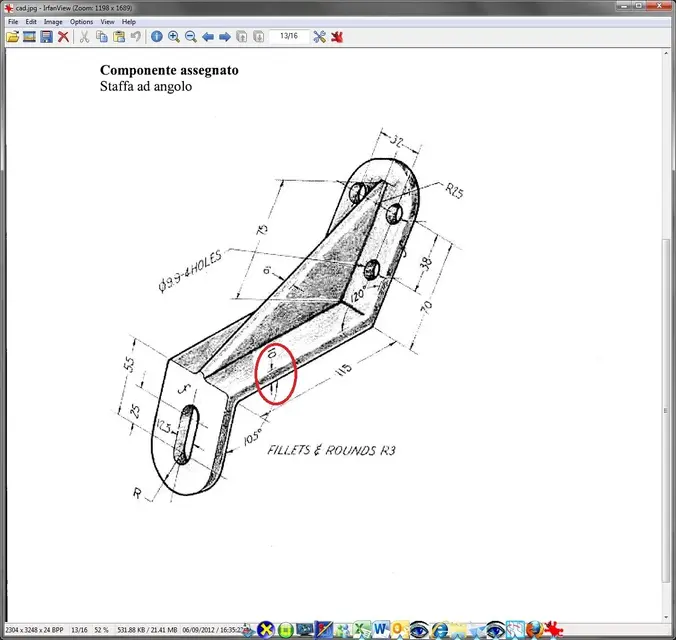Click the 06/09/2012 date in status bar
Image resolution: width=676 pixels, height=640 pixels.
199,630
